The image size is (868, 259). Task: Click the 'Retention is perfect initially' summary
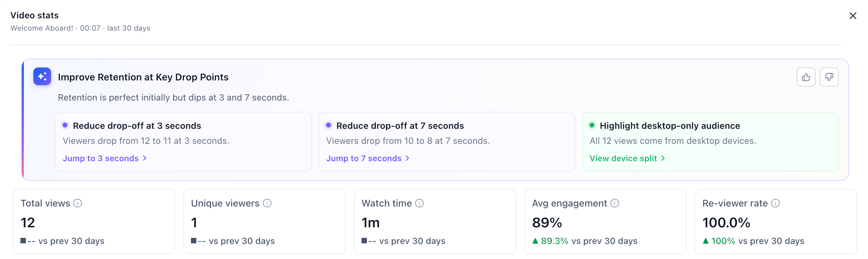(x=173, y=98)
